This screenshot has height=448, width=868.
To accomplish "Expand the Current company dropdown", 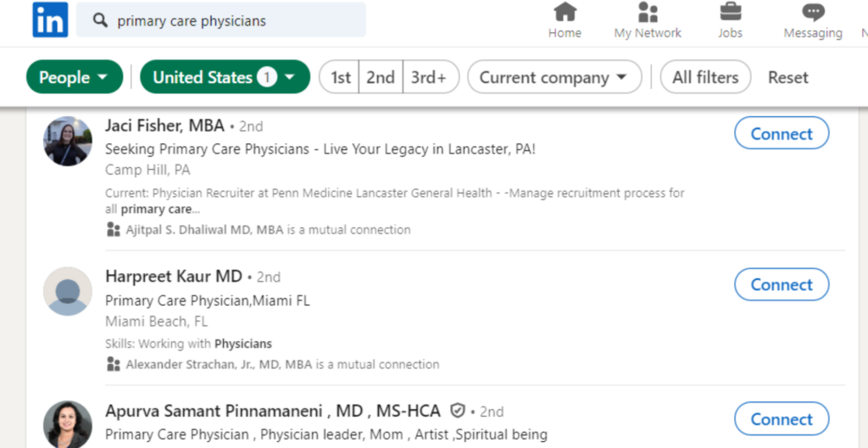I will pos(554,77).
